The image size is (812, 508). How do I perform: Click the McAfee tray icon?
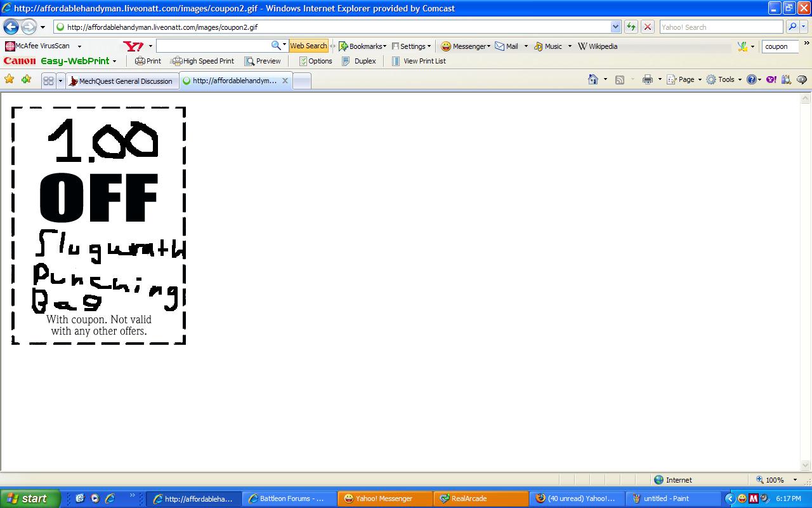click(x=754, y=498)
